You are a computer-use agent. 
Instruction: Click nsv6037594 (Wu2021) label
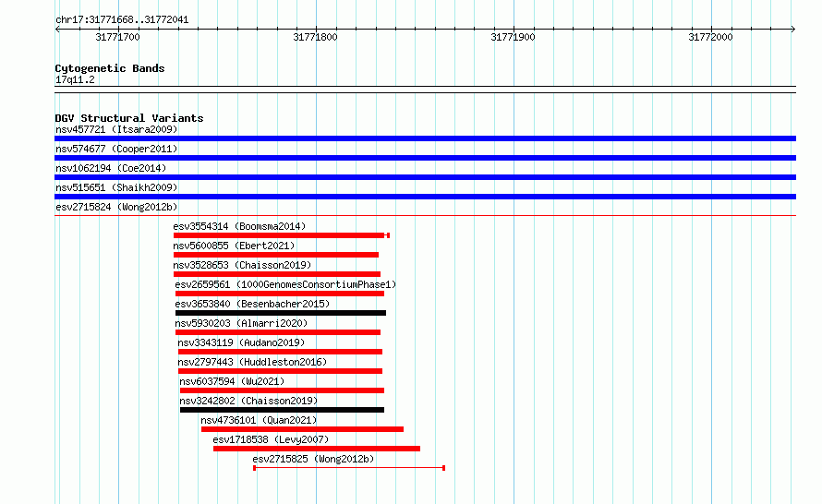point(232,381)
